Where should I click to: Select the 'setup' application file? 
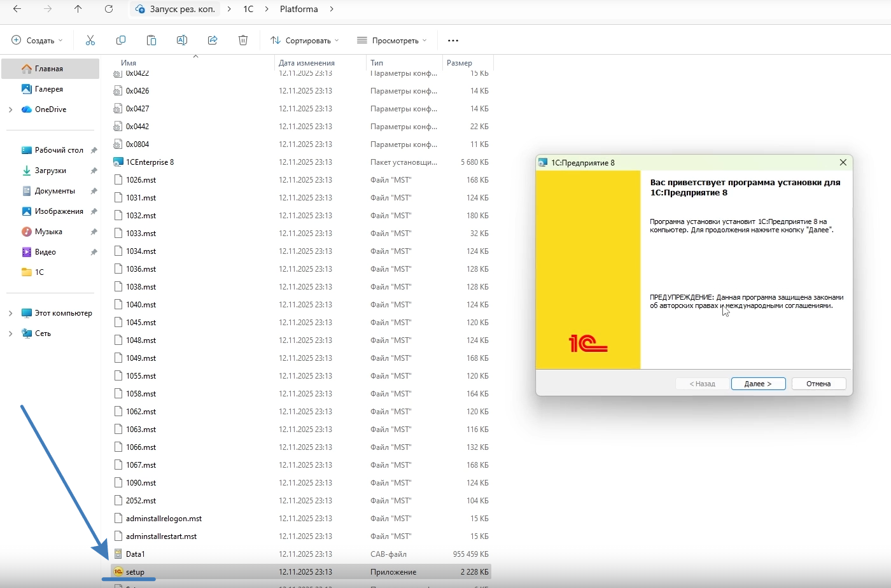coord(135,572)
